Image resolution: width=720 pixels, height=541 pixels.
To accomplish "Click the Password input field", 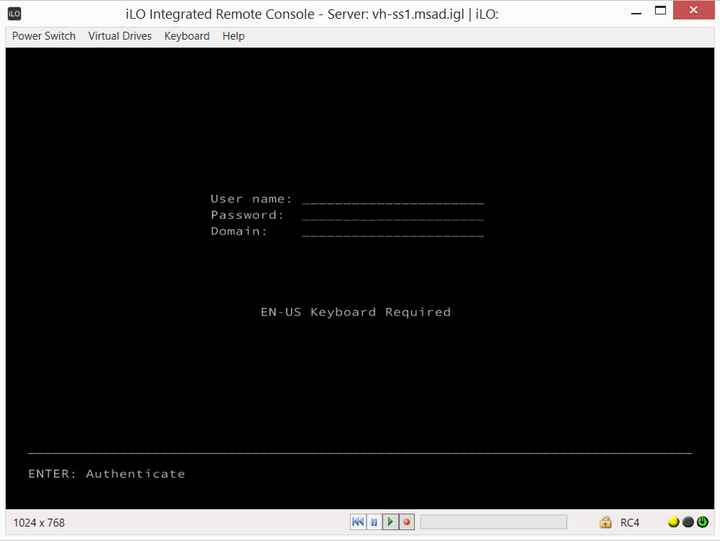I will click(393, 215).
